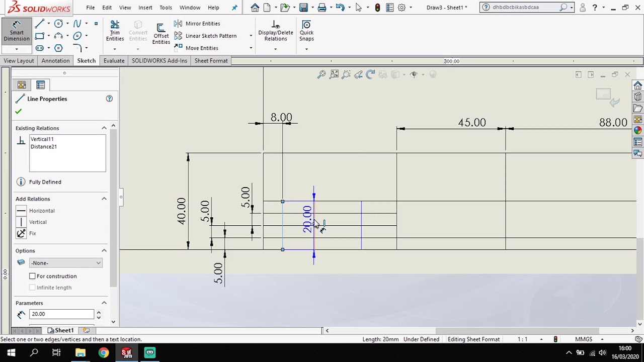Select the Smart Dimension tool
This screenshot has width=644, height=362.
[17, 31]
